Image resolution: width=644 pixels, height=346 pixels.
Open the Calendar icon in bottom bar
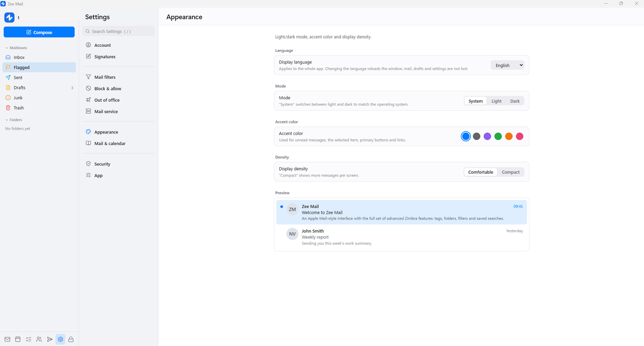click(18, 339)
